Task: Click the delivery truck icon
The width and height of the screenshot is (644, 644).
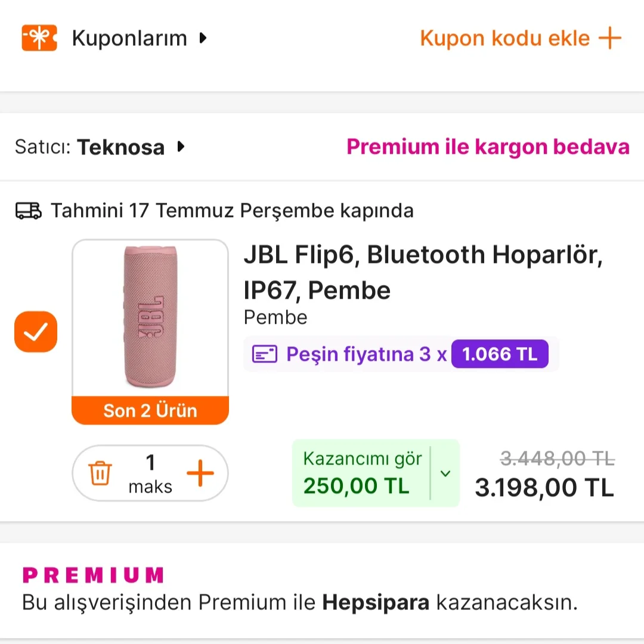Action: [x=28, y=210]
